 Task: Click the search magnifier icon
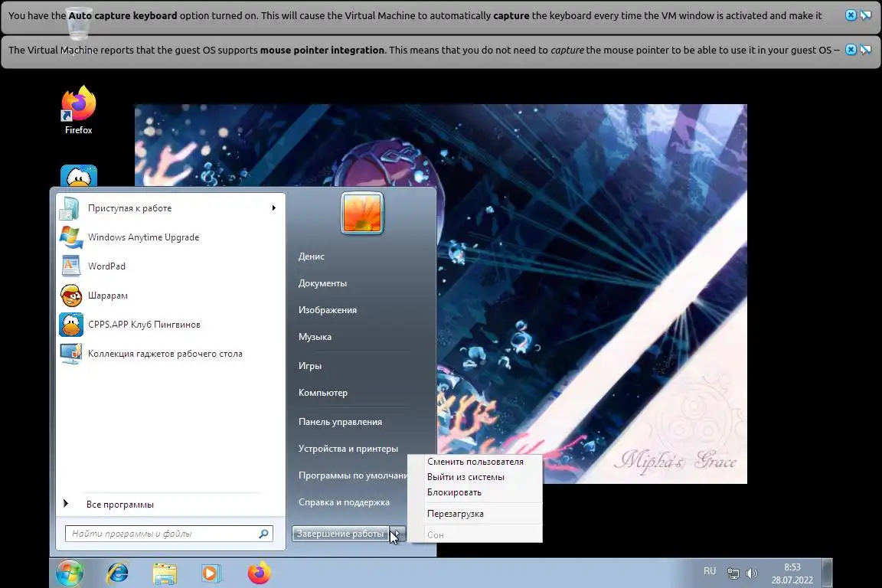coord(264,534)
